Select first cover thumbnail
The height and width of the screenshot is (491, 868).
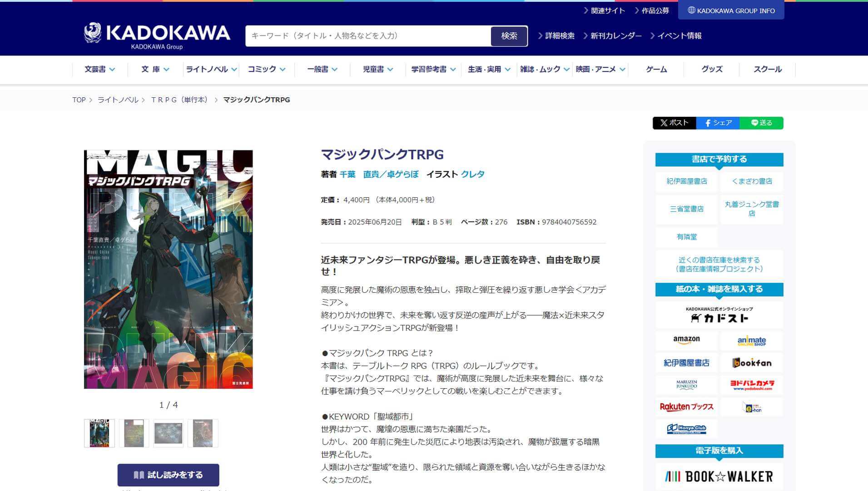pyautogui.click(x=99, y=433)
